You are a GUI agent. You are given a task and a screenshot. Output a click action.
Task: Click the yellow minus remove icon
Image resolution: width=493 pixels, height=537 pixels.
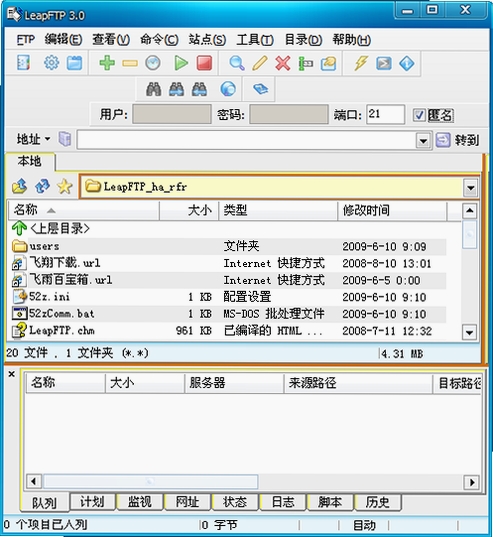pos(130,63)
